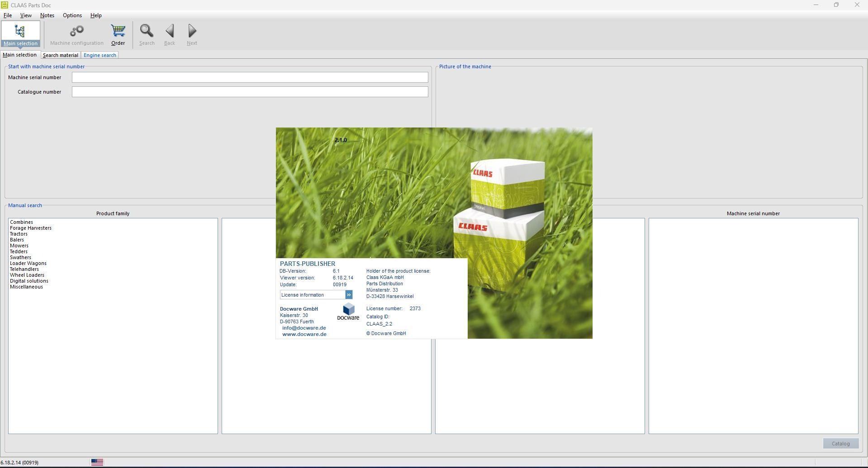Close the CLAAS Parts Doc window
Viewport: 868px width, 468px height.
(857, 5)
